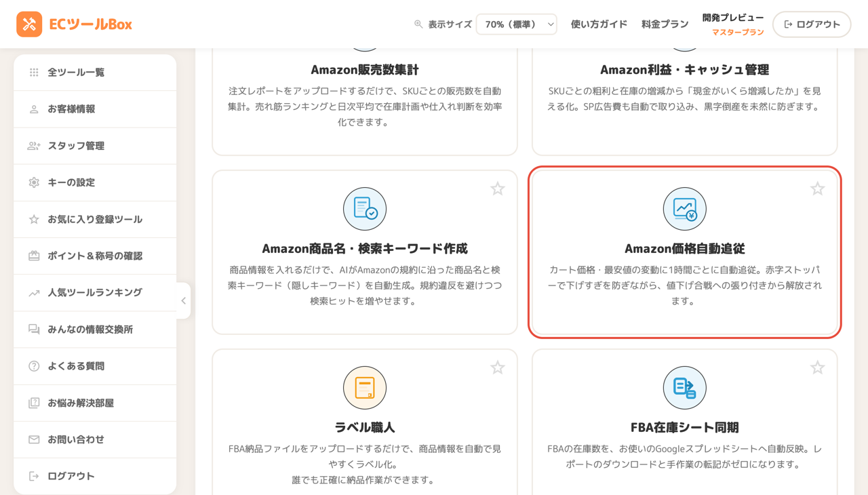Click the マスタープラン label
868x495 pixels.
coord(738,32)
